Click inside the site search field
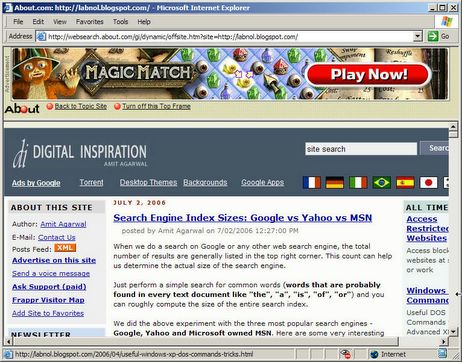 [361, 149]
